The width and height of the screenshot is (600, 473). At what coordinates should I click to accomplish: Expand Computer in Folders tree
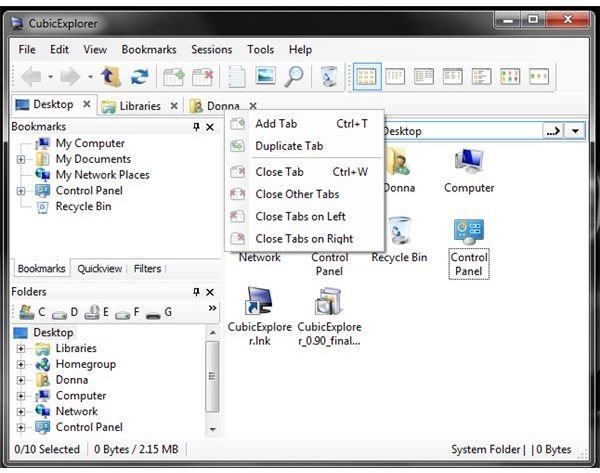coord(21,396)
